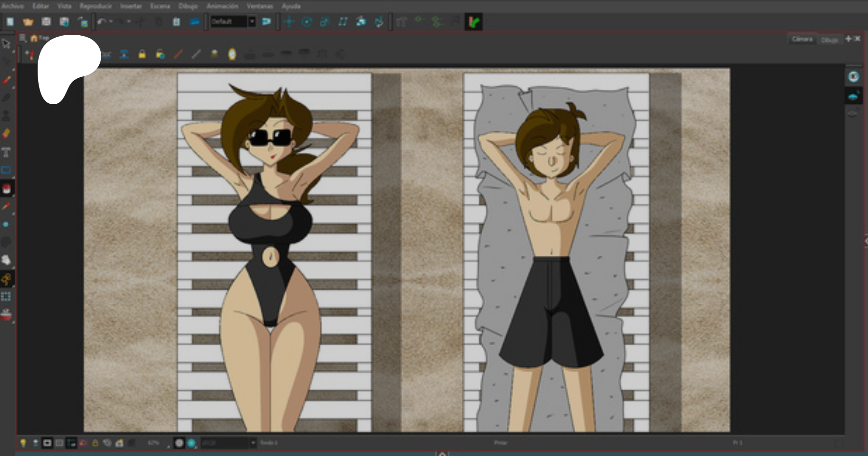Click the zoom percentage field

[153, 442]
